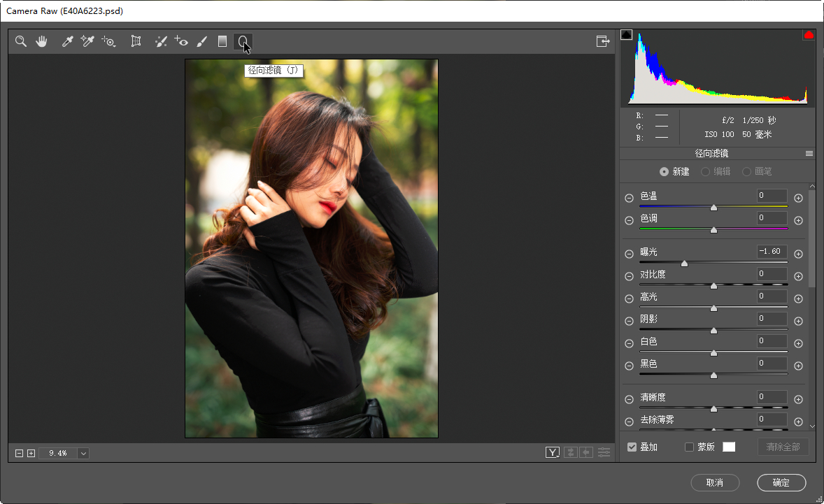Open the 径向滤镜 panel options menu

click(x=809, y=154)
